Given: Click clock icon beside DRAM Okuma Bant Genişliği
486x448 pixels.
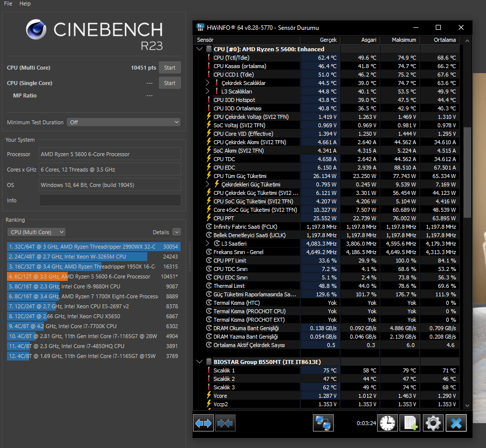Looking at the screenshot, I should (x=209, y=328).
